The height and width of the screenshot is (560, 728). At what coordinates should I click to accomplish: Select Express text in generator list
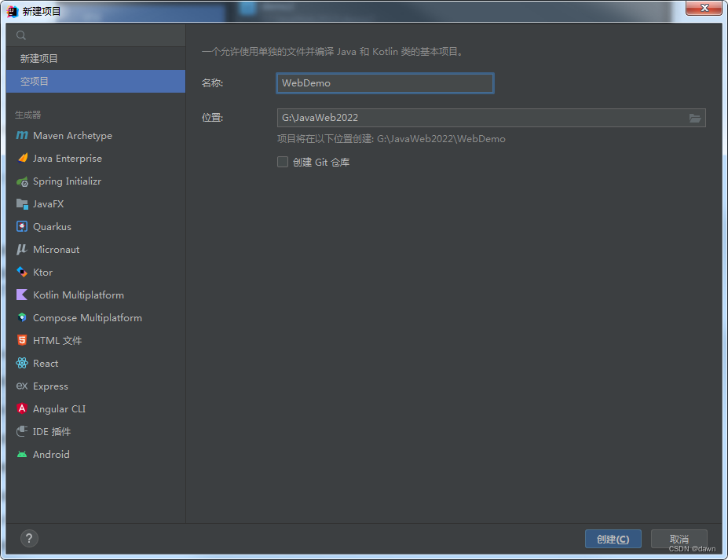(50, 386)
